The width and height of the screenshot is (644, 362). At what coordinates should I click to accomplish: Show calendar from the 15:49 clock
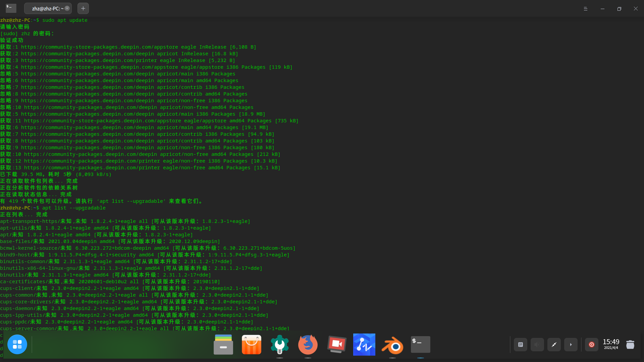[611, 344]
